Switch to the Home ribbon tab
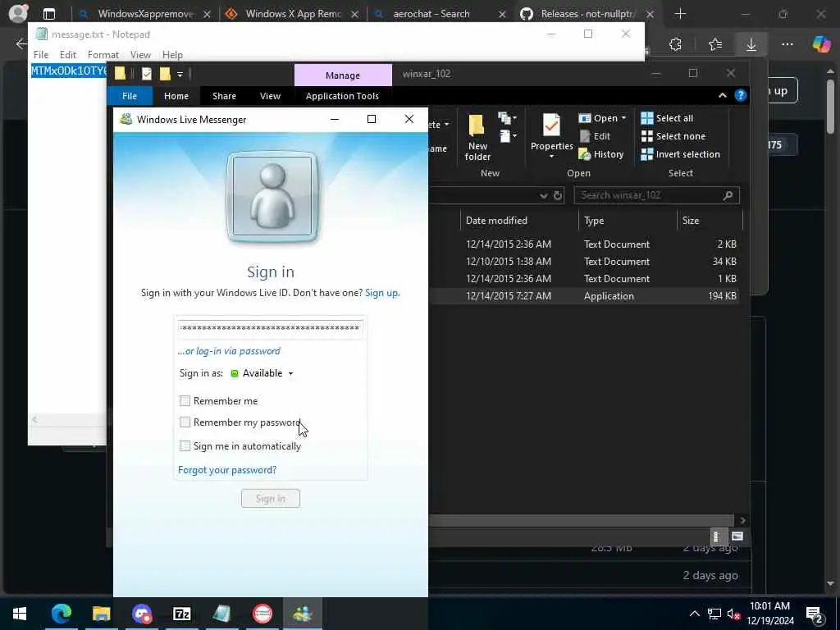 pyautogui.click(x=176, y=96)
